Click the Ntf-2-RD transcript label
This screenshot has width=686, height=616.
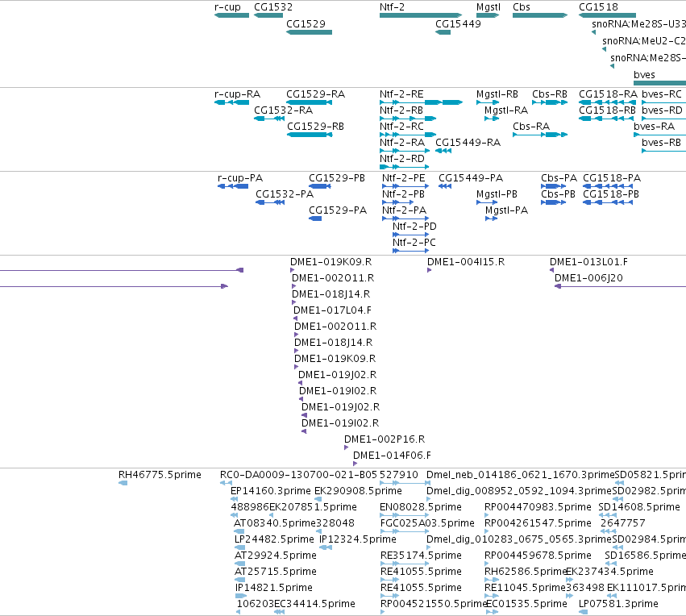[x=402, y=158]
